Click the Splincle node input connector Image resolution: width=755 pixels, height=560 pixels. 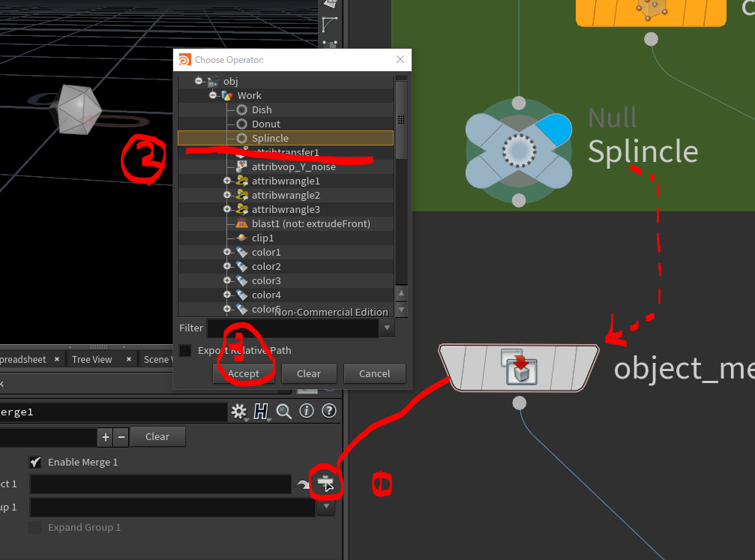(x=519, y=103)
